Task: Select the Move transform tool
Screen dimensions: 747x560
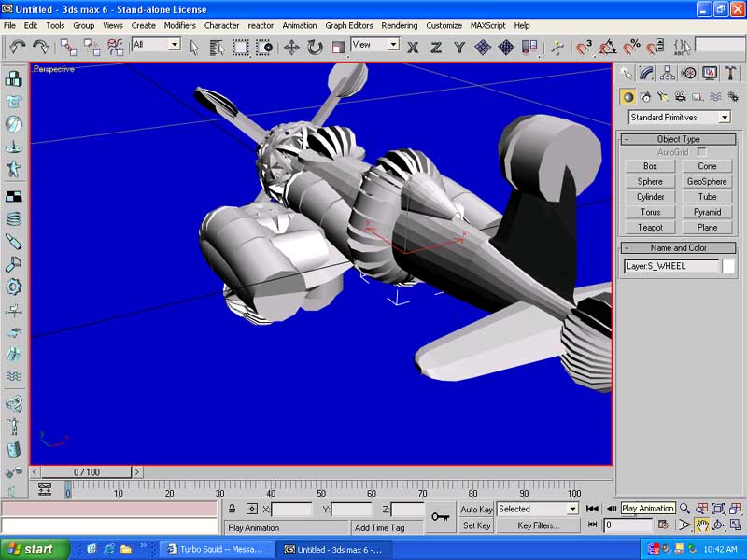Action: 291,47
